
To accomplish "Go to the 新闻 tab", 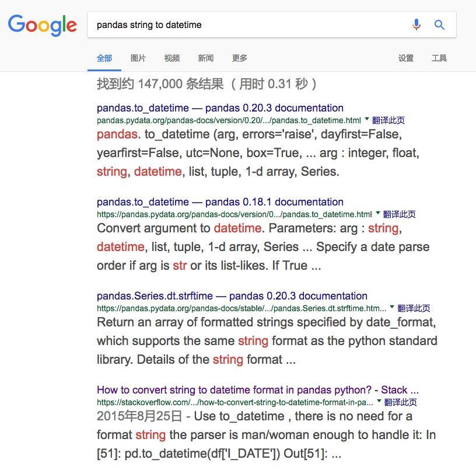I will [x=206, y=58].
